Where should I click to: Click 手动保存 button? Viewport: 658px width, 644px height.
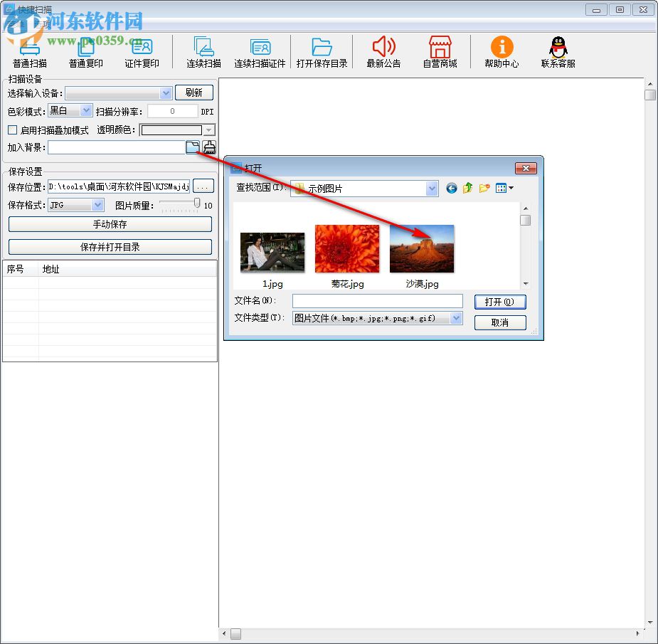(110, 224)
